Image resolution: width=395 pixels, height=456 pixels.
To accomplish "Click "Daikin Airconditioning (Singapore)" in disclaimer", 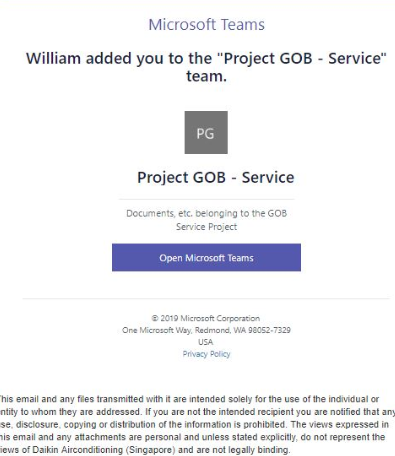I will (104, 450).
